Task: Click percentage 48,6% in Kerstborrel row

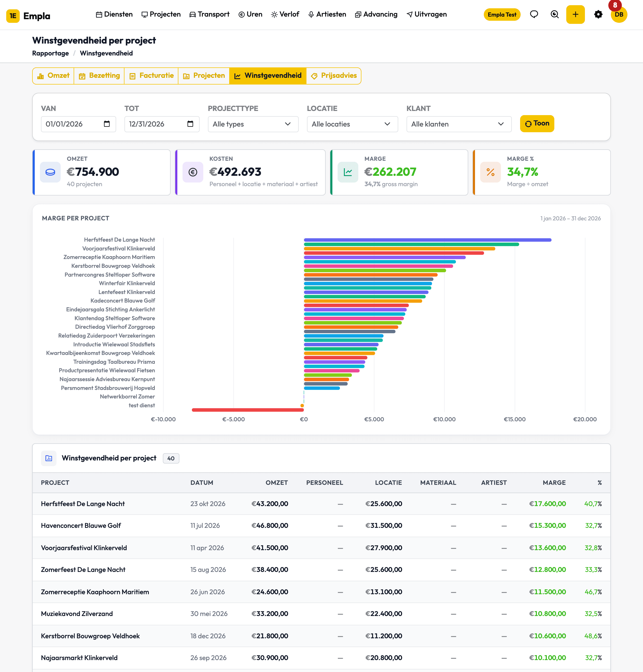Action: click(593, 636)
